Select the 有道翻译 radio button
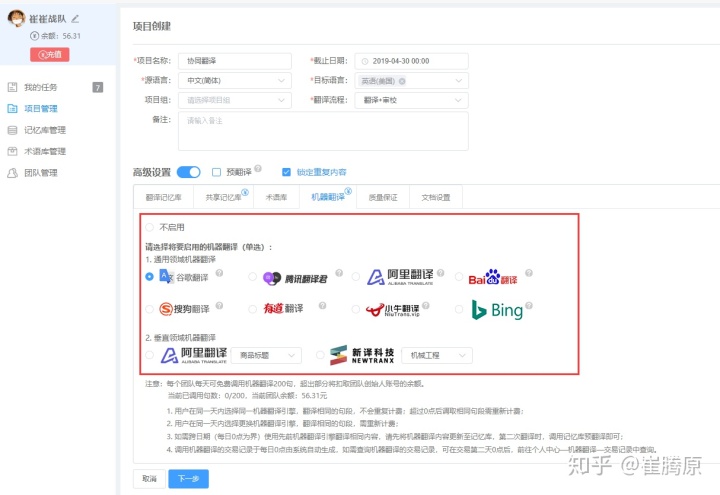This screenshot has height=495, width=720. pyautogui.click(x=252, y=309)
